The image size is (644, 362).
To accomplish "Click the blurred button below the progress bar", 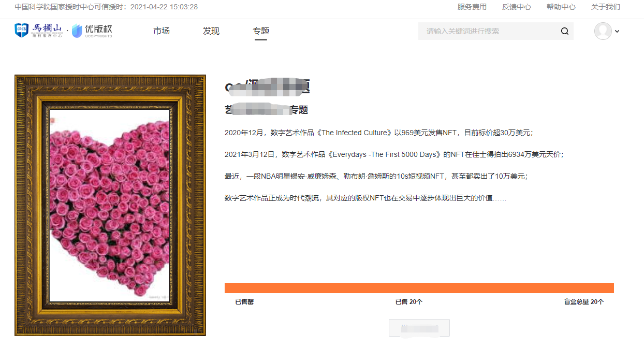I will tap(419, 328).
